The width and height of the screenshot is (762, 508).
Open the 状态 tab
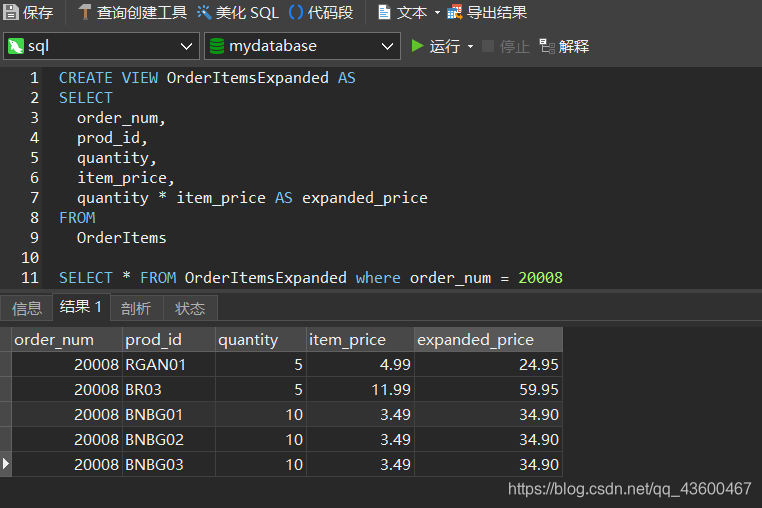pyautogui.click(x=190, y=308)
